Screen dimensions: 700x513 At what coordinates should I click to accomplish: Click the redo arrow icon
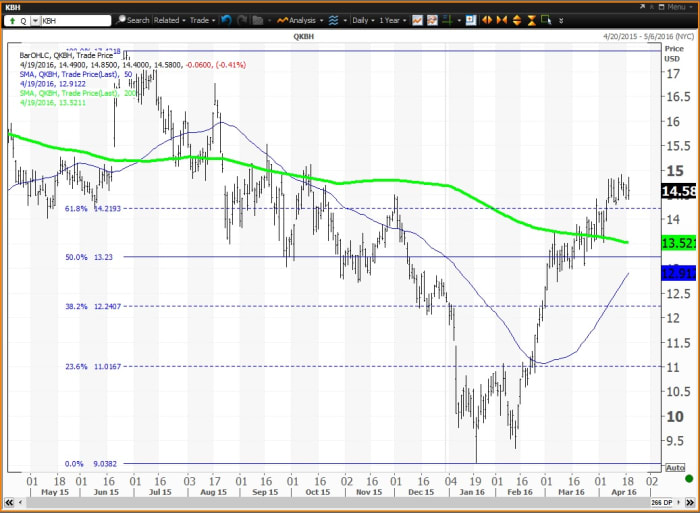(x=241, y=20)
